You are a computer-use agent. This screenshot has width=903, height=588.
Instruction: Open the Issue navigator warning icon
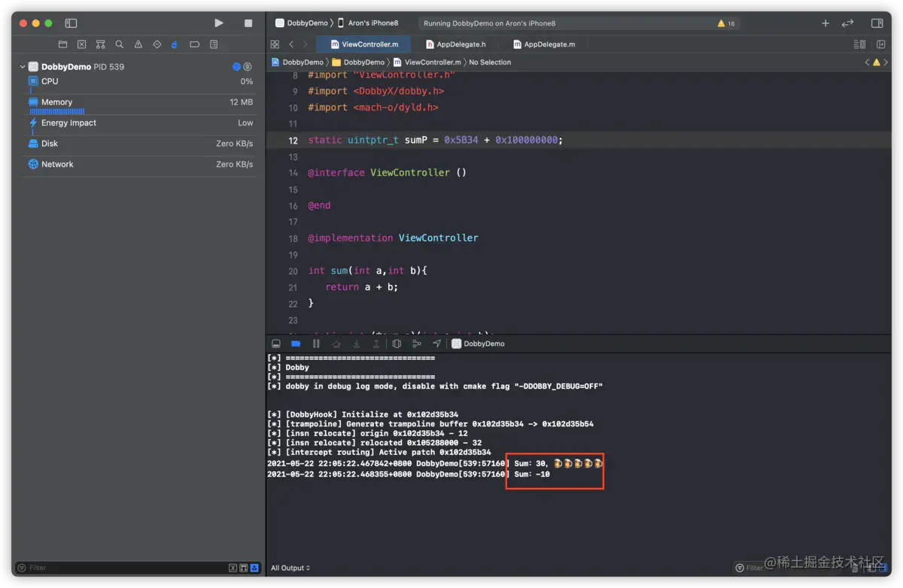pyautogui.click(x=138, y=44)
